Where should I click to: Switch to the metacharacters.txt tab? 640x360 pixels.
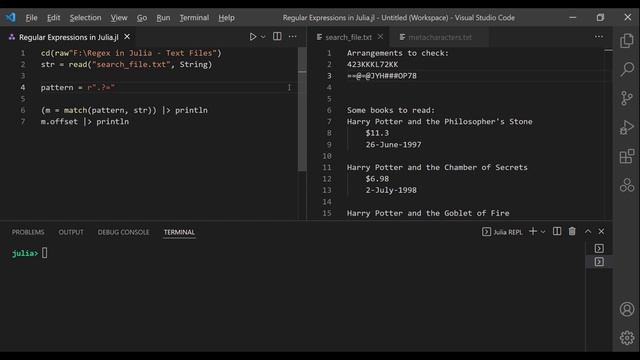pos(440,37)
